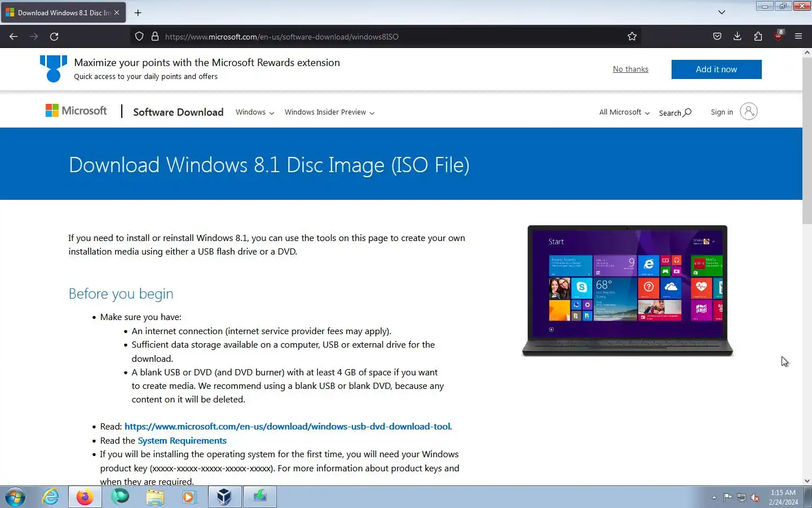This screenshot has height=508, width=812.
Task: Open the Windows Start menu orb
Action: tap(15, 497)
